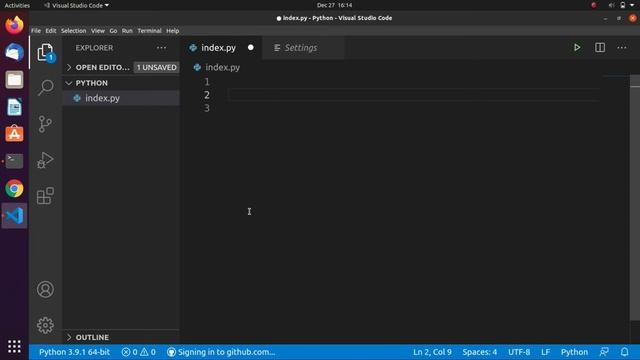Viewport: 640px width, 360px height.
Task: Open Explorer Views and More Actions ellipsis
Action: pyautogui.click(x=162, y=48)
